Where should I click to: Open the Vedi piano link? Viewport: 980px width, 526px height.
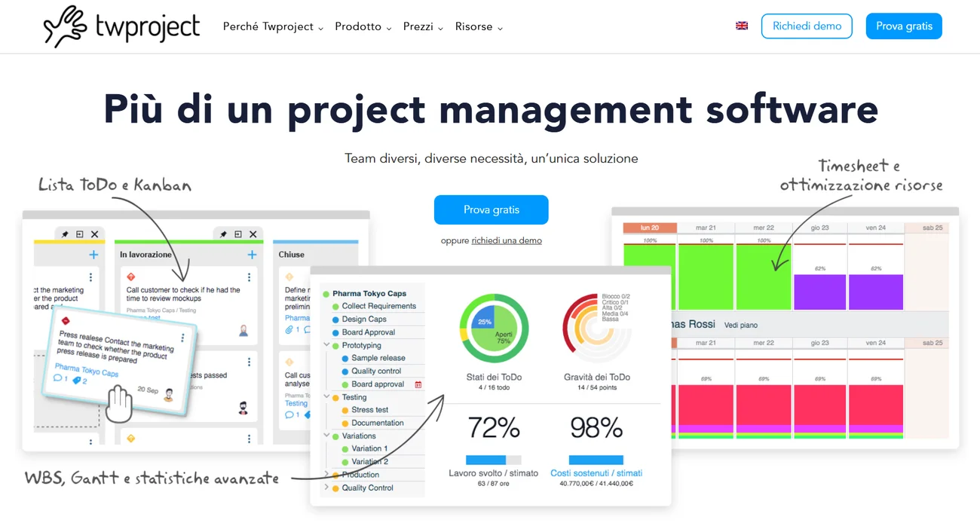point(741,325)
